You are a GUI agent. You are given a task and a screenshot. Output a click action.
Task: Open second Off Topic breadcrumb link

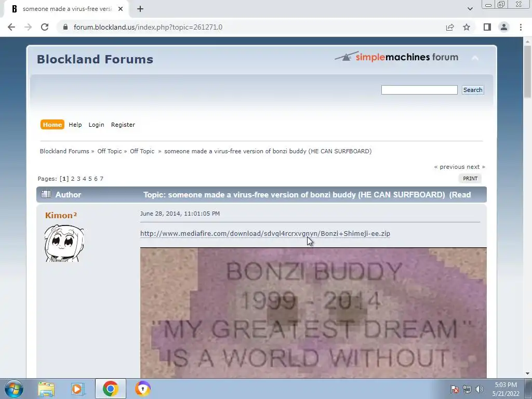pos(142,151)
